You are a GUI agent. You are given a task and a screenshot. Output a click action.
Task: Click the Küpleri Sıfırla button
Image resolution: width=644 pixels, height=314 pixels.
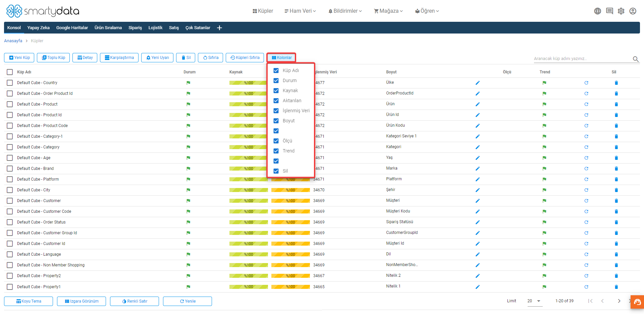point(245,58)
